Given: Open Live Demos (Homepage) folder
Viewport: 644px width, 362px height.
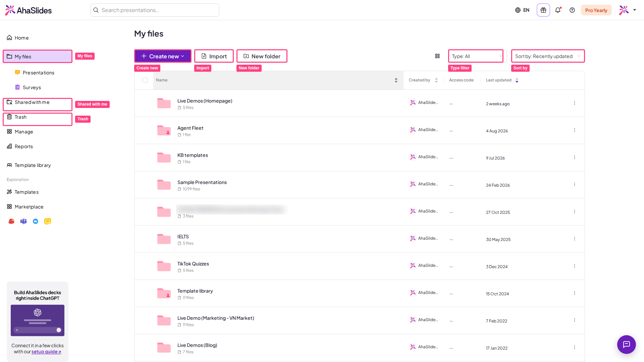Looking at the screenshot, I should tap(205, 101).
